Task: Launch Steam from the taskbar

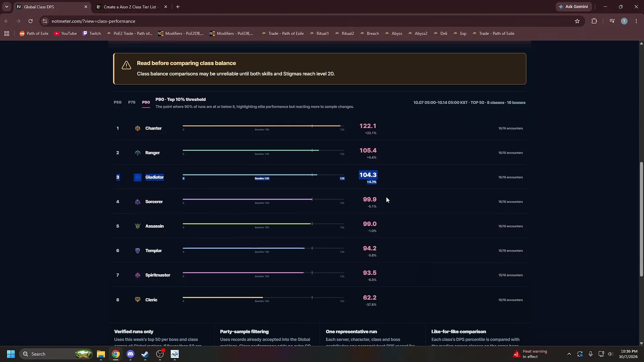Action: point(145,354)
